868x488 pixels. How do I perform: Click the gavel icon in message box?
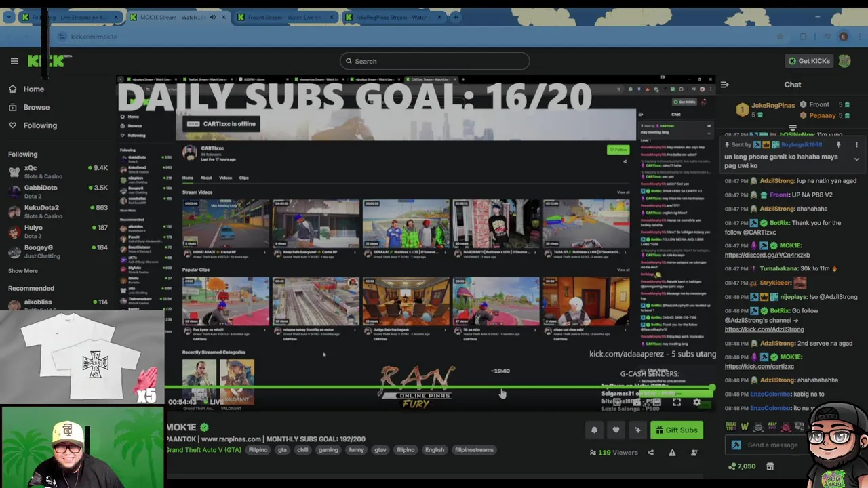pos(736,445)
